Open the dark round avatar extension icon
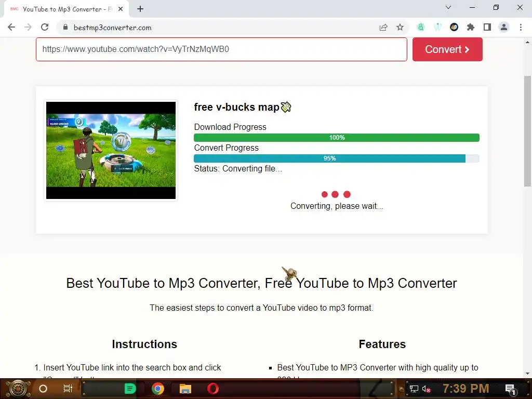Viewport: 532px width, 399px height. (454, 28)
